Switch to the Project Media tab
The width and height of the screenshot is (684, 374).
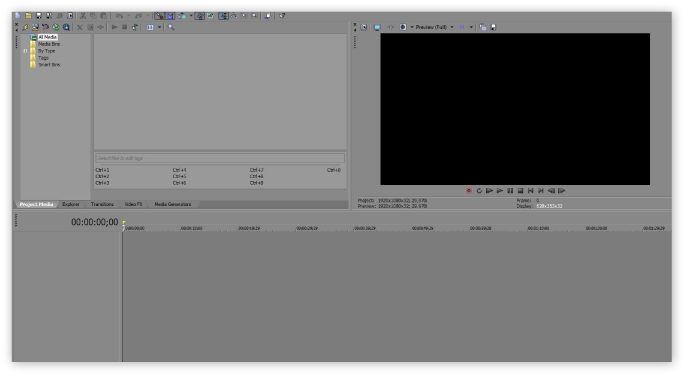(x=36, y=204)
